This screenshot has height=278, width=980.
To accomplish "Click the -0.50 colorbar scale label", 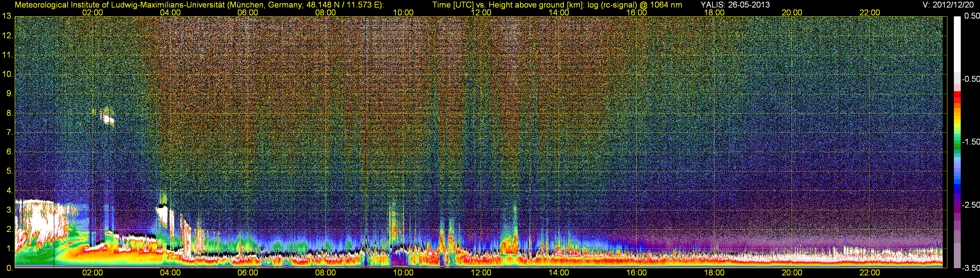I will tap(971, 79).
